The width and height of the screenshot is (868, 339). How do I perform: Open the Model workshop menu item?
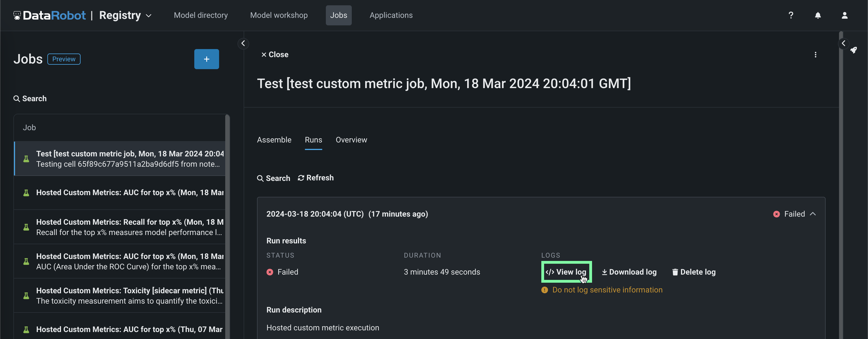(279, 15)
